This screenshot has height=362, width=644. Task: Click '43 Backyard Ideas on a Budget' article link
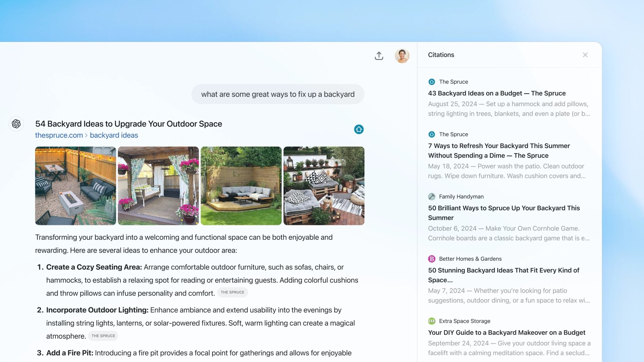[496, 93]
